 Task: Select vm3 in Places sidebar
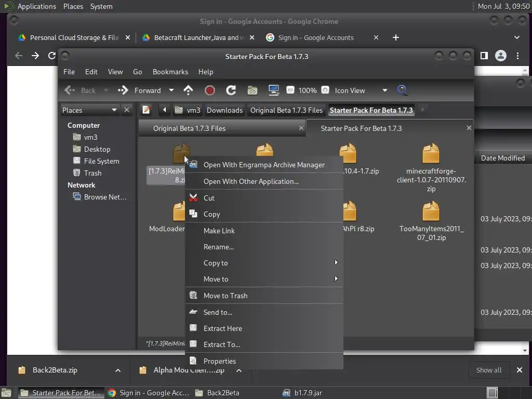(86, 137)
